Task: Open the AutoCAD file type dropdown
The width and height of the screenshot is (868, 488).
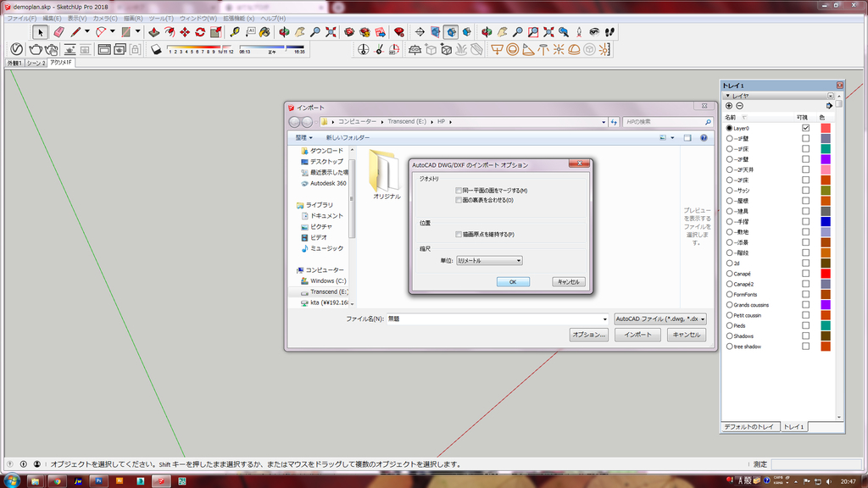Action: pyautogui.click(x=660, y=319)
